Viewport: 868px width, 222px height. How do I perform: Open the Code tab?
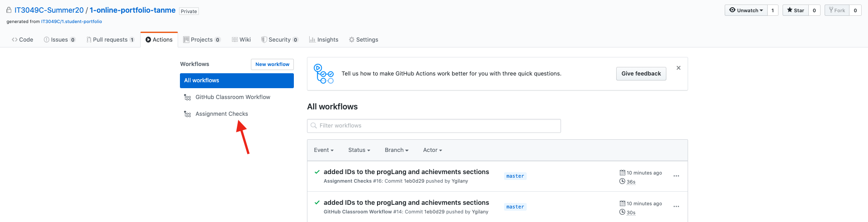pyautogui.click(x=23, y=40)
